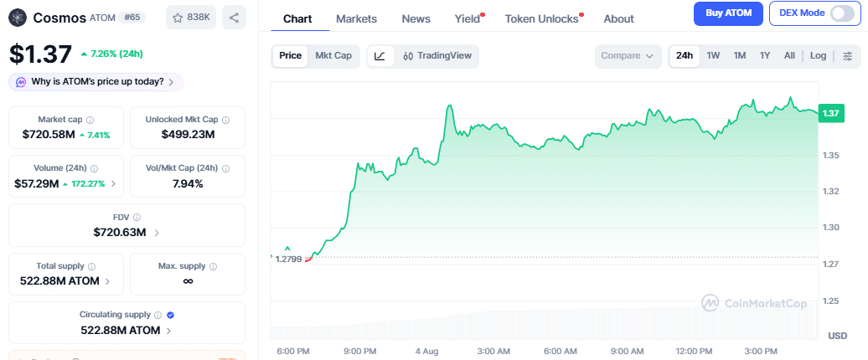Expand FDV details chevron

pyautogui.click(x=157, y=233)
